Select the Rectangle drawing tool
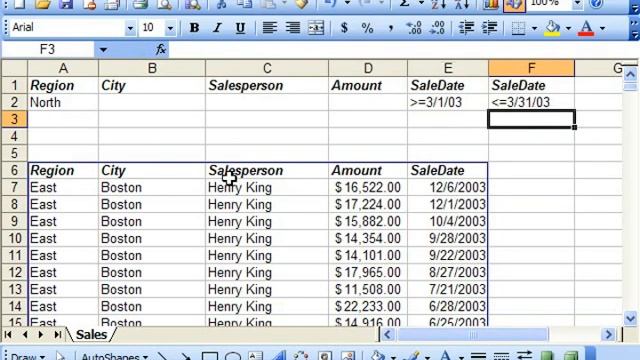This screenshot has width=640, height=360. coord(209,356)
